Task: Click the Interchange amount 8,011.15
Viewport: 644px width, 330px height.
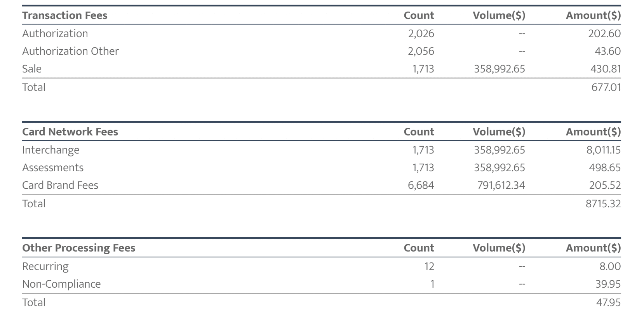Action: click(x=603, y=150)
